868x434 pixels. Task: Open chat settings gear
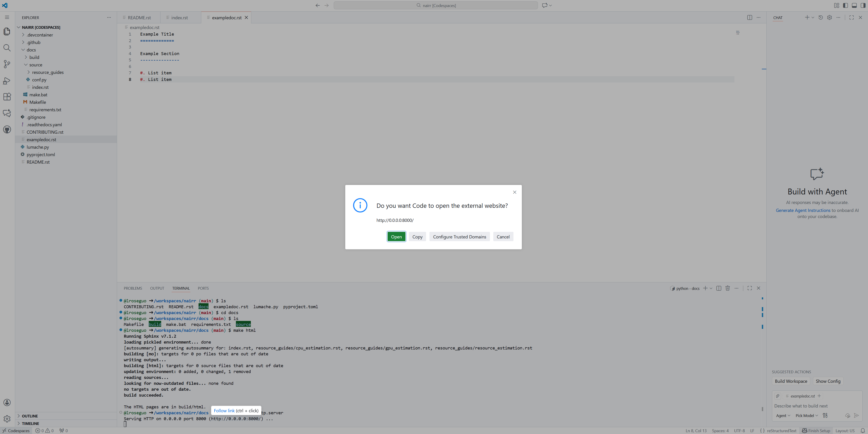[x=829, y=17]
